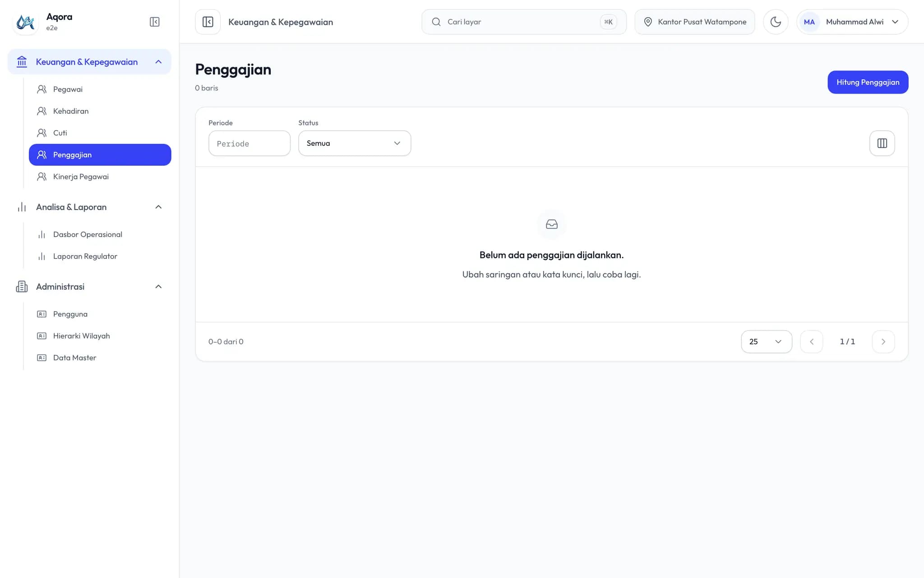Click the search magnifier icon
Image resolution: width=924 pixels, height=578 pixels.
(436, 22)
